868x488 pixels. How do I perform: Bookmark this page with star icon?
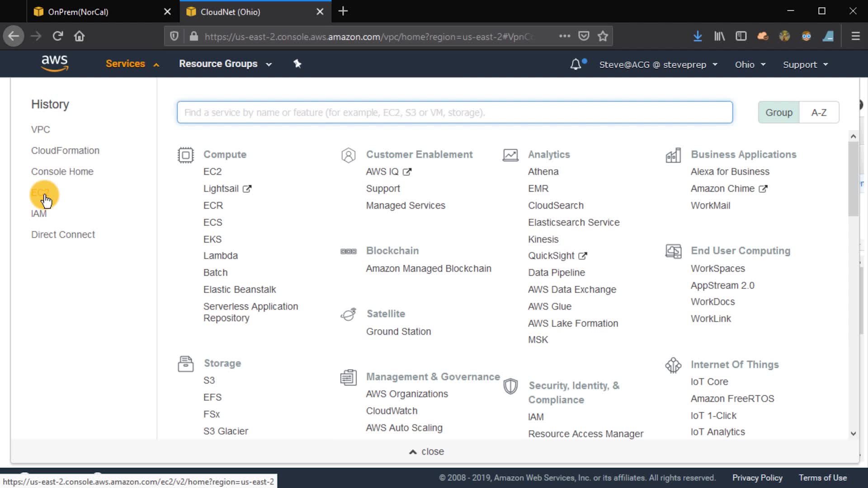[x=603, y=36]
